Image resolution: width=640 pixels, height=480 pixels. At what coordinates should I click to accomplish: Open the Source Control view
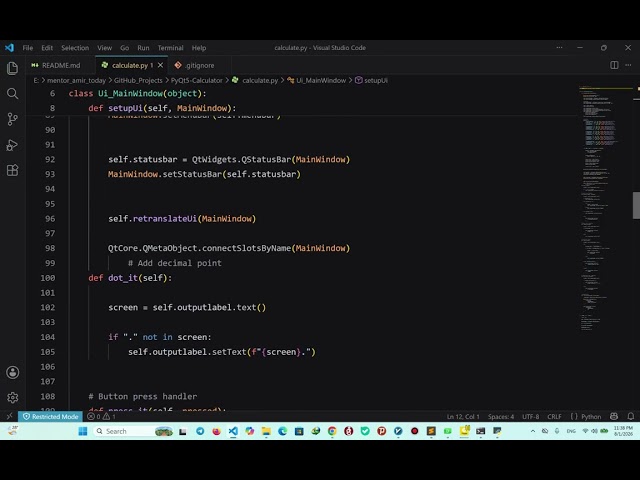[13, 119]
